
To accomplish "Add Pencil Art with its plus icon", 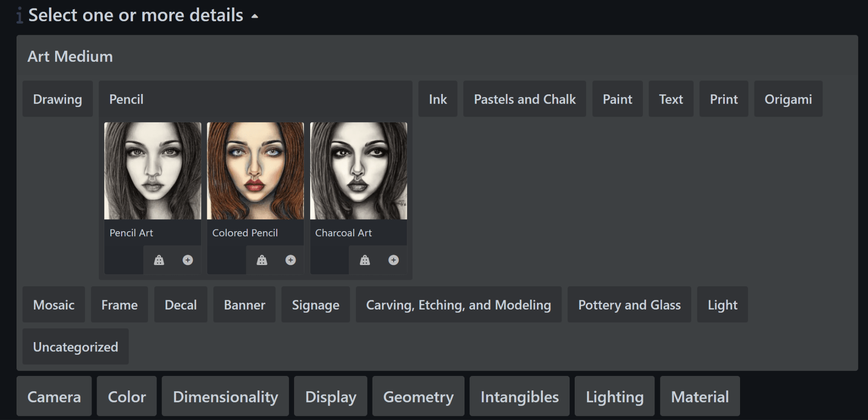I will coord(188,260).
